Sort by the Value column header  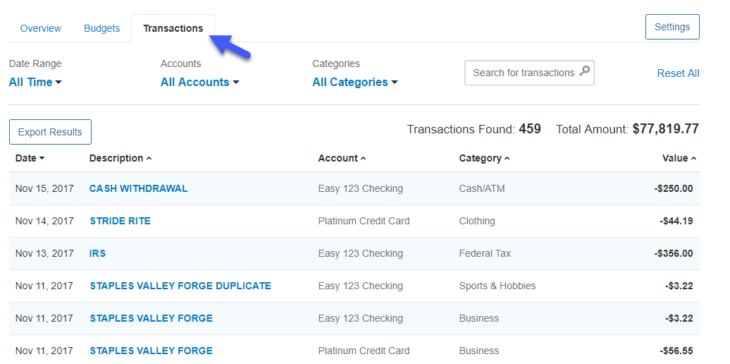(x=679, y=158)
